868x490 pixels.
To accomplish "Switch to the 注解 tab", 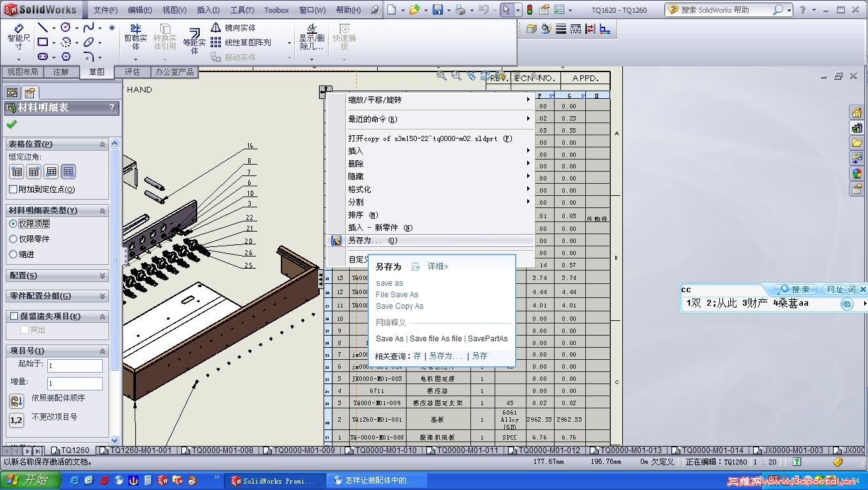I will 61,72.
